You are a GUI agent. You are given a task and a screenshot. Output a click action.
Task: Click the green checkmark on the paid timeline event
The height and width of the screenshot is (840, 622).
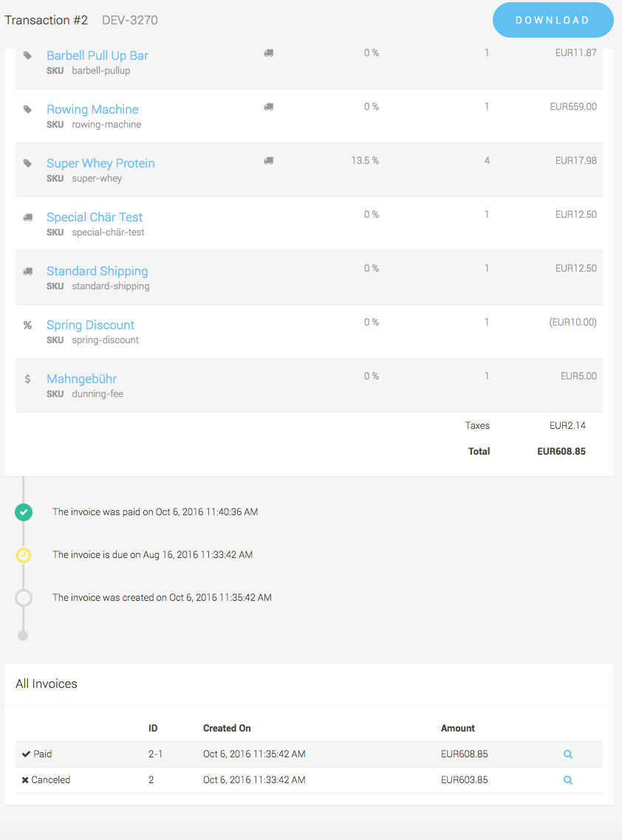(x=23, y=512)
